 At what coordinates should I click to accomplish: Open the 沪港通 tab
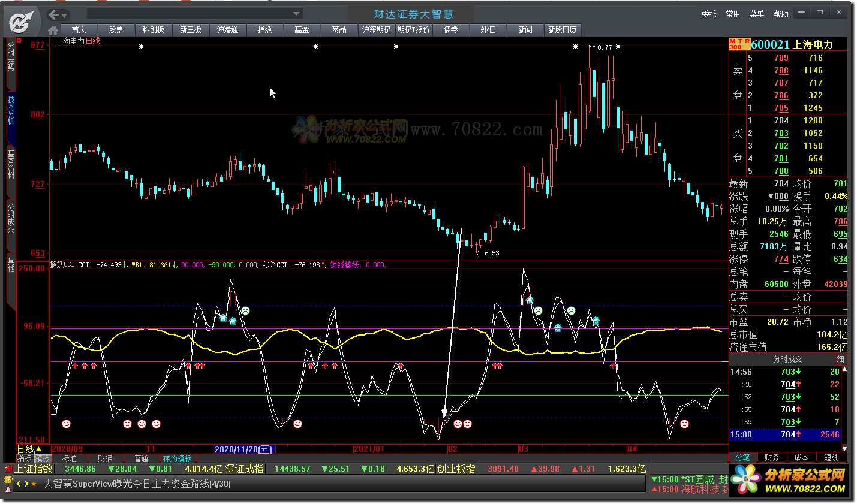click(227, 29)
